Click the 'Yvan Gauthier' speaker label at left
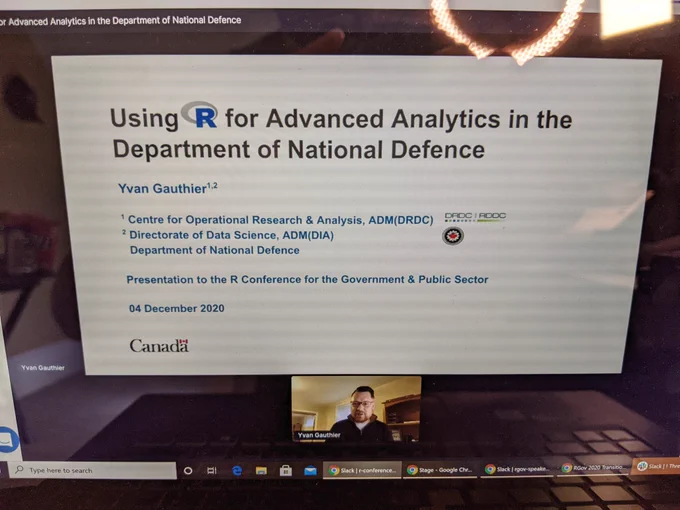This screenshot has height=510, width=680. (42, 368)
